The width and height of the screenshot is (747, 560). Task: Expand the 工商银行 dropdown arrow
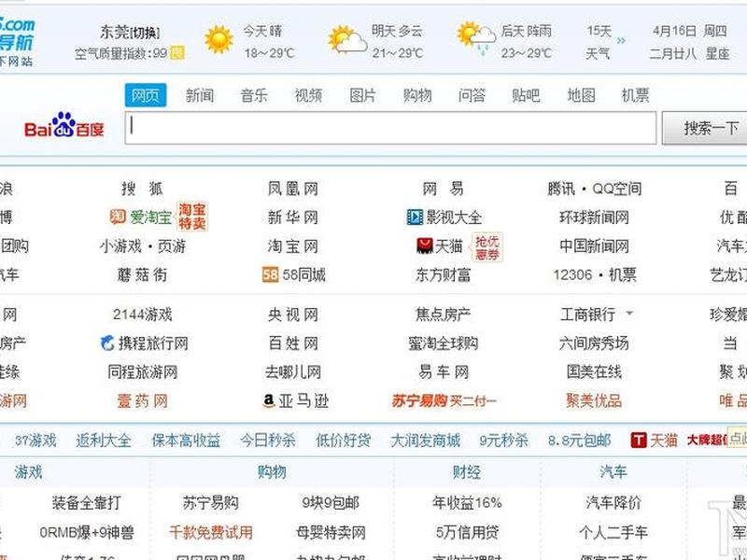tap(629, 314)
